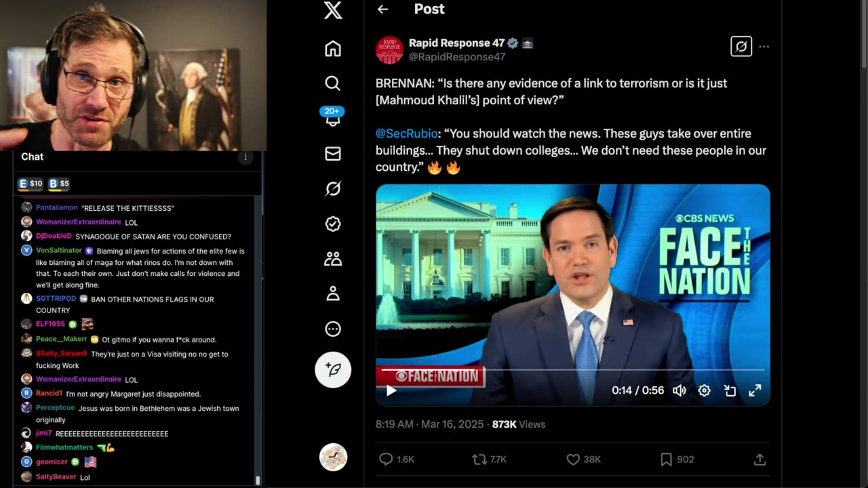Open the 8:19 AM Mar 16, 2025 timestamp
The image size is (868, 488).
pos(429,424)
